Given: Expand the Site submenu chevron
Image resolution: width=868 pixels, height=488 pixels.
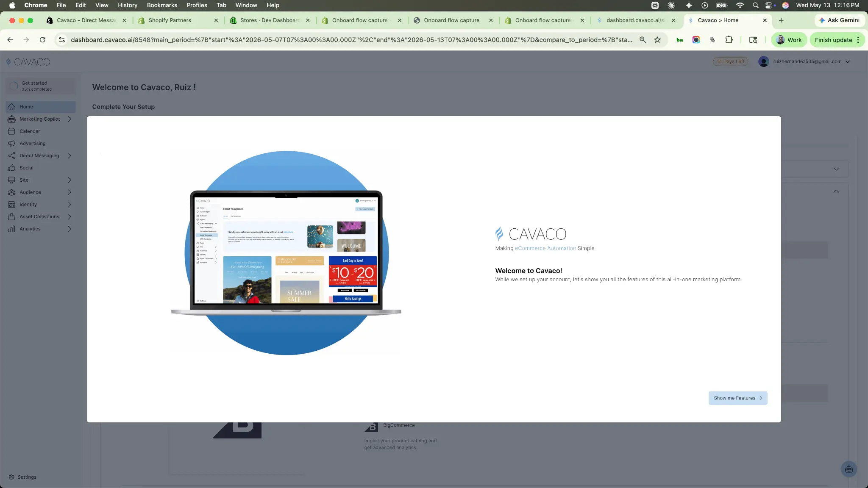Looking at the screenshot, I should [70, 180].
